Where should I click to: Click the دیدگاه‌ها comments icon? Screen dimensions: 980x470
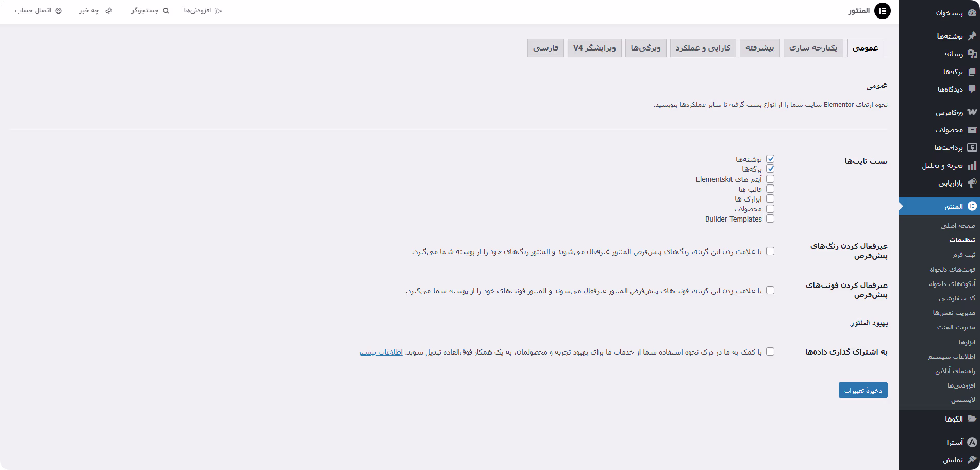pyautogui.click(x=972, y=89)
